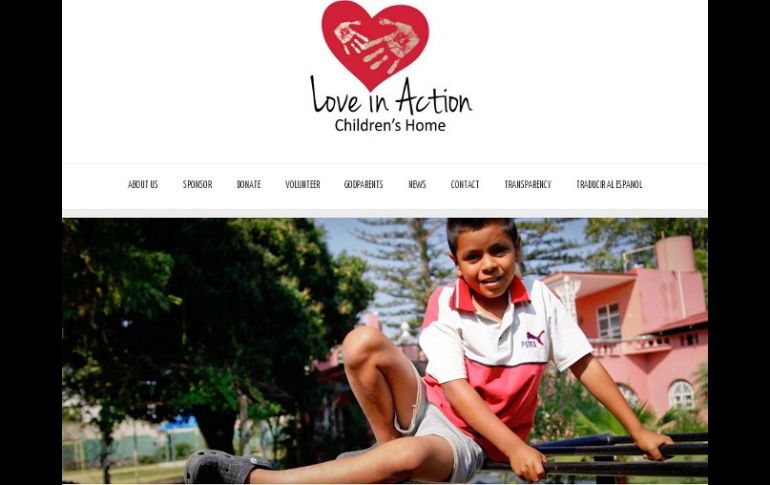The width and height of the screenshot is (770, 485).
Task: Select Volunteer in the navigation bar
Action: (x=302, y=185)
